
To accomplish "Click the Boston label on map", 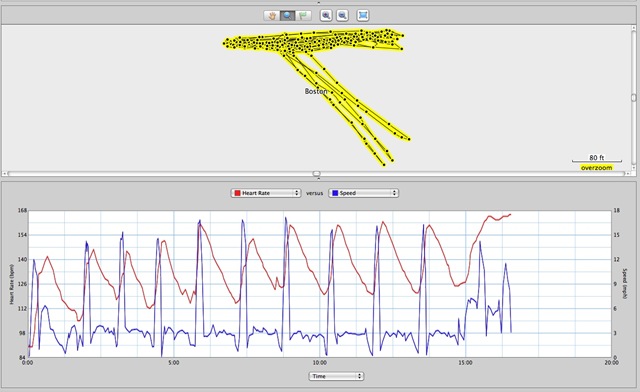I will [316, 91].
